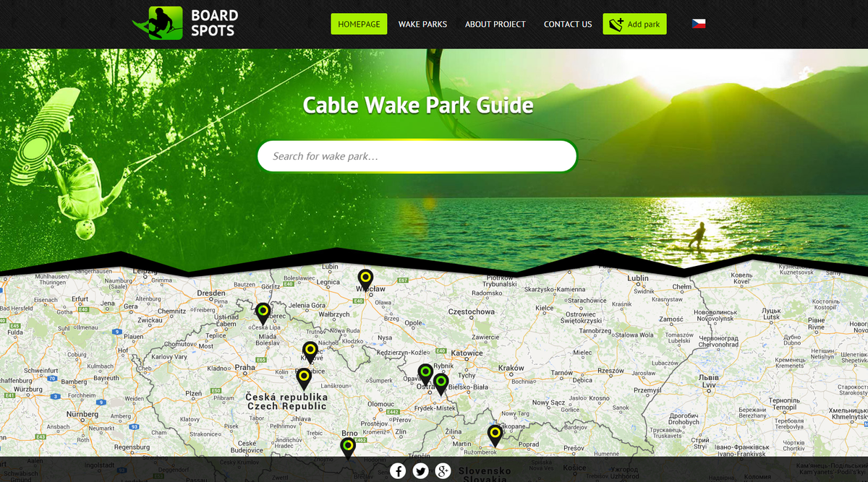Go to Wake Parks page
The height and width of the screenshot is (482, 868).
click(422, 24)
